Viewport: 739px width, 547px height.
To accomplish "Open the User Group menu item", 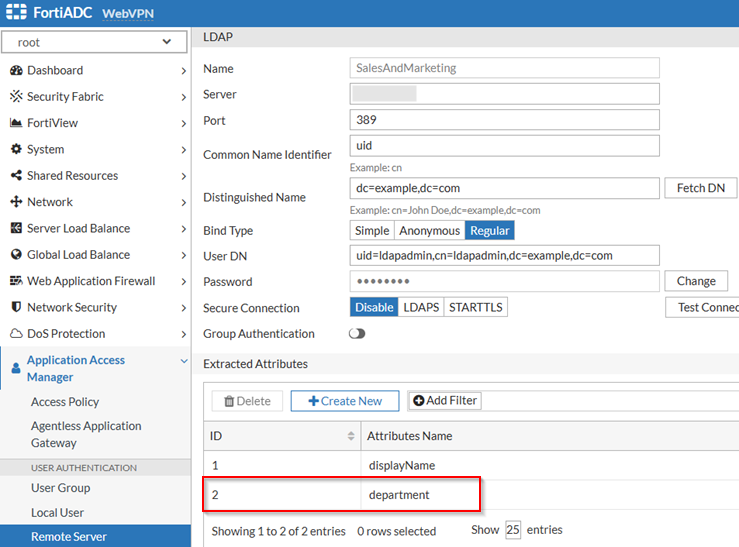I will [x=60, y=488].
